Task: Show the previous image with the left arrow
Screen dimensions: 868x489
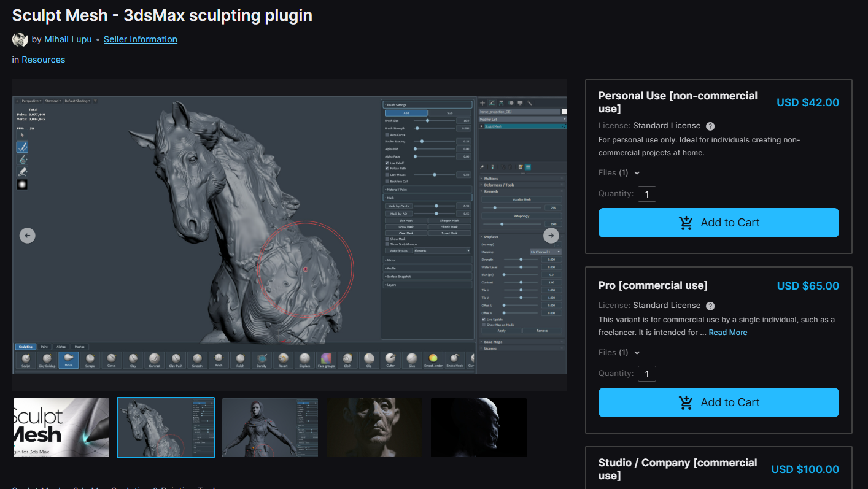Action: (28, 236)
